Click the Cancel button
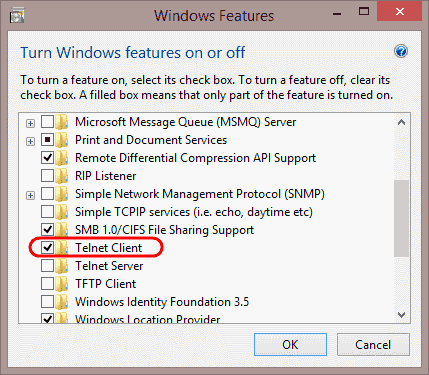Viewport: 429px width, 375px height. (373, 345)
